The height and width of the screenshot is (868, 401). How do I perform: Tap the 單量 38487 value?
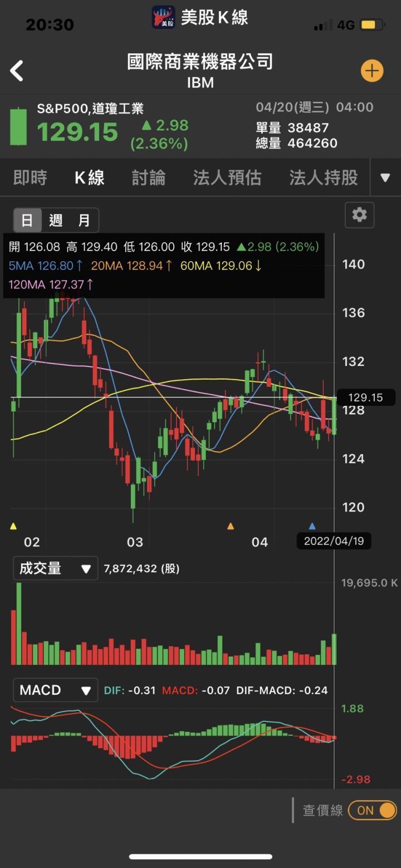click(x=292, y=127)
